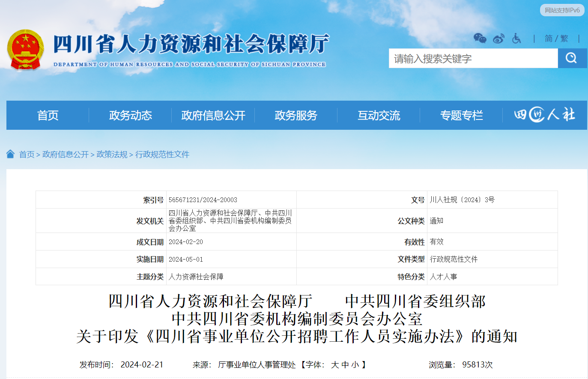Set font size to 小
The image size is (588, 379).
point(355,365)
